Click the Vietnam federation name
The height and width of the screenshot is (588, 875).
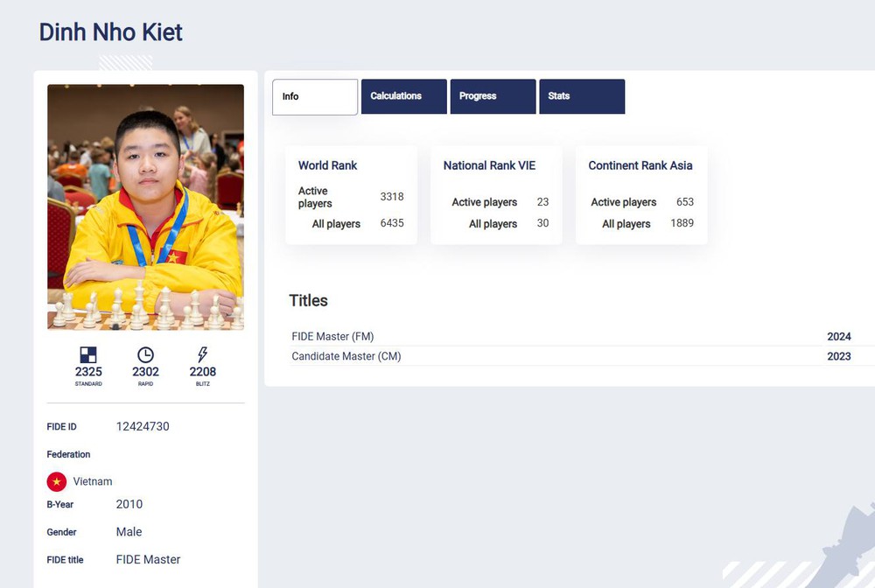pyautogui.click(x=93, y=481)
